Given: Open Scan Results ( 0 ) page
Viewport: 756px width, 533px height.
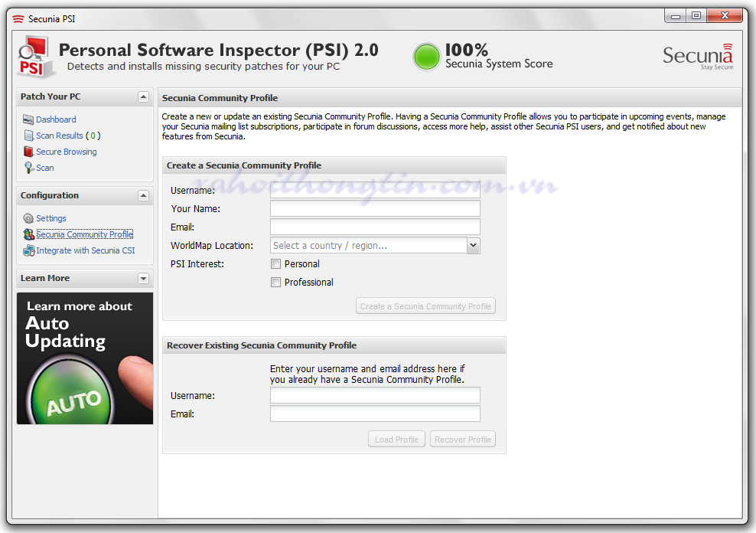Looking at the screenshot, I should [68, 136].
